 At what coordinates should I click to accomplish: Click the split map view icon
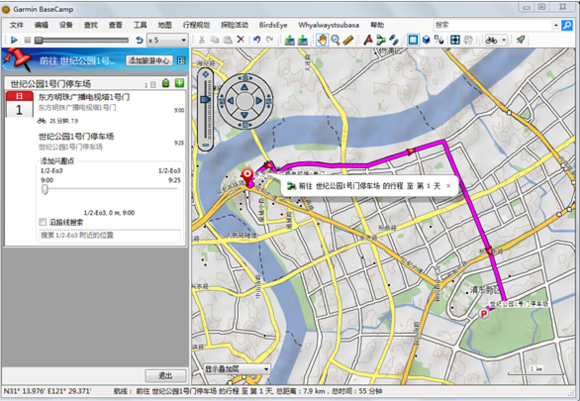pyautogui.click(x=439, y=40)
